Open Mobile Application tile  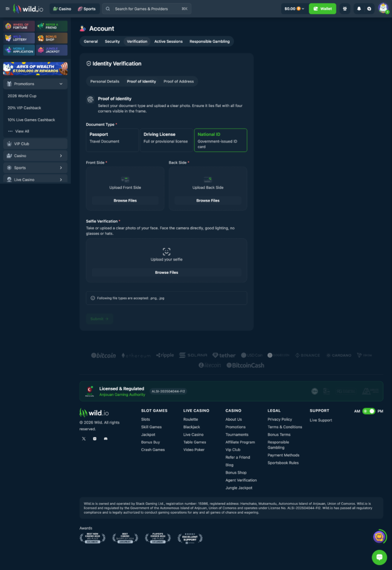pyautogui.click(x=19, y=50)
